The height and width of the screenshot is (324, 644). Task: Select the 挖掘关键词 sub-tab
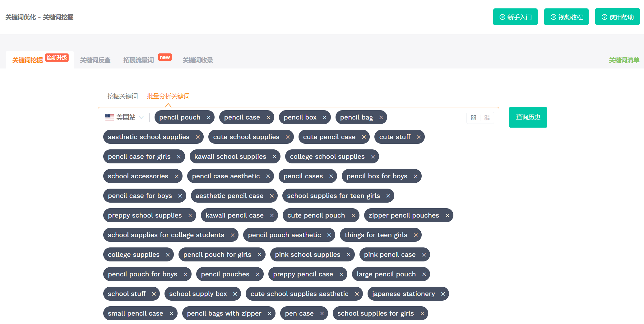[123, 96]
